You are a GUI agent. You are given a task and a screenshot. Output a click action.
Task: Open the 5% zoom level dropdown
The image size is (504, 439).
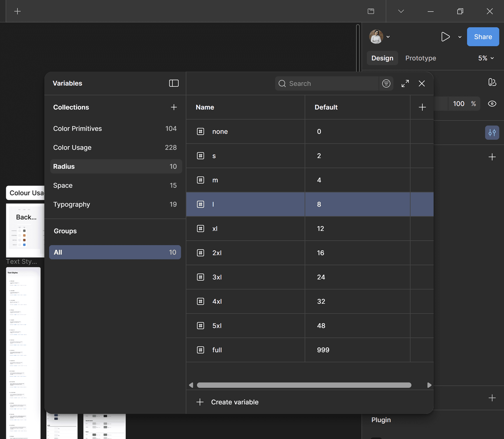(x=486, y=58)
